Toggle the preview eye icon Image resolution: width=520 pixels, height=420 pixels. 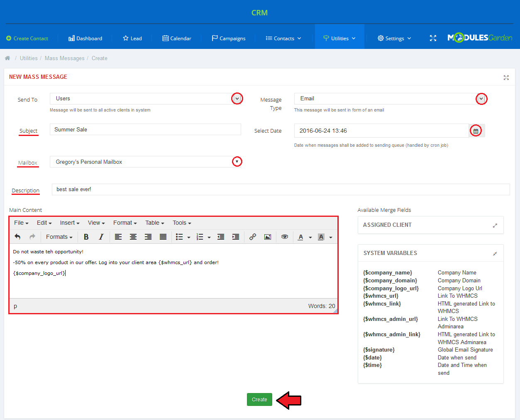285,237
